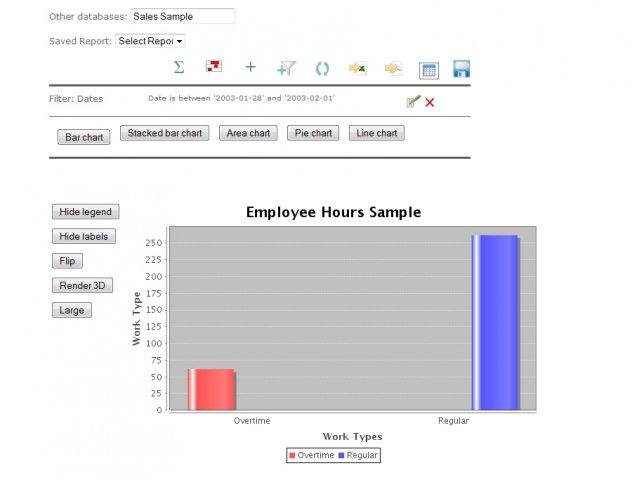The width and height of the screenshot is (632, 480).
Task: Click the Hide labels button
Action: click(x=84, y=236)
